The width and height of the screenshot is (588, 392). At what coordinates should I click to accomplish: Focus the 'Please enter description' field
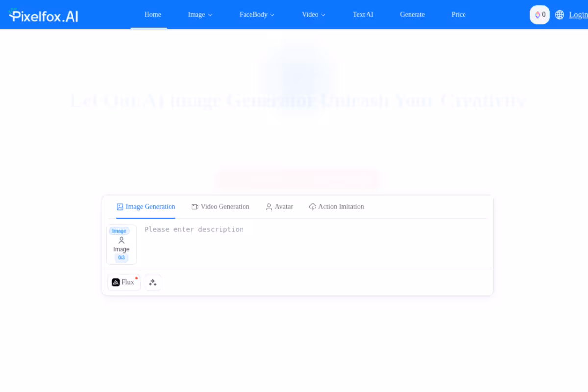314,245
